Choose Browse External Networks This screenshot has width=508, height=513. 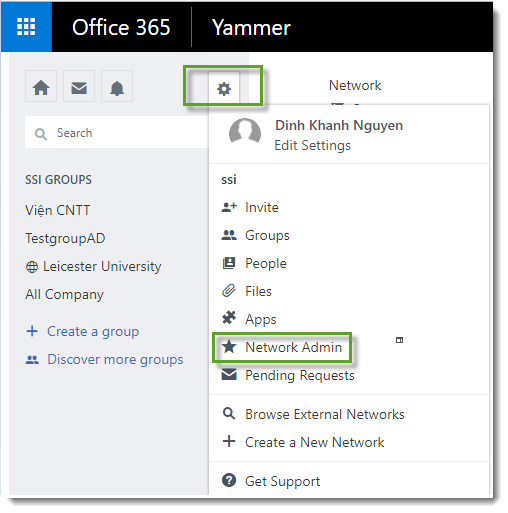point(325,414)
